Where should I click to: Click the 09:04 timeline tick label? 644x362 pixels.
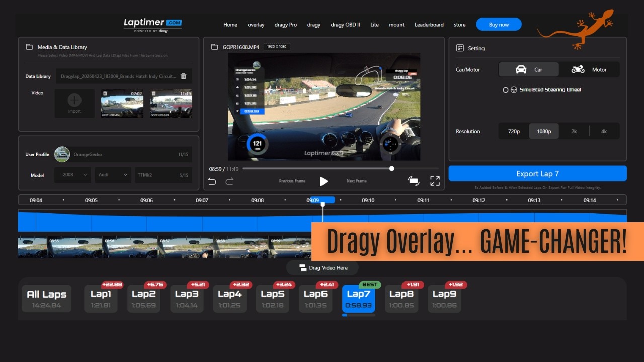click(36, 200)
